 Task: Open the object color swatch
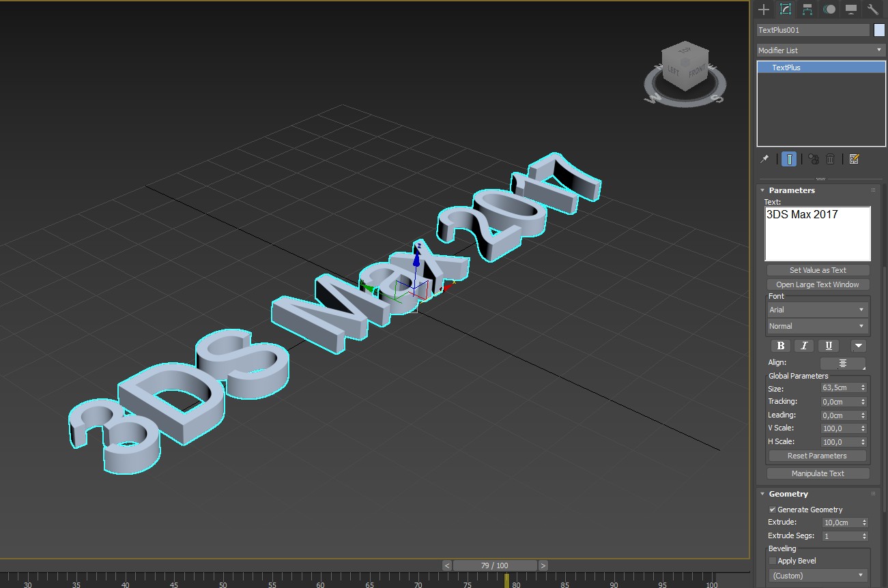tap(878, 29)
